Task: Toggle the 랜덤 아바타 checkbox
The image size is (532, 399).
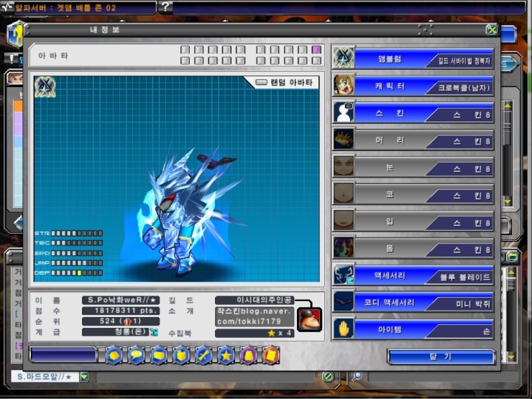Action: 261,82
